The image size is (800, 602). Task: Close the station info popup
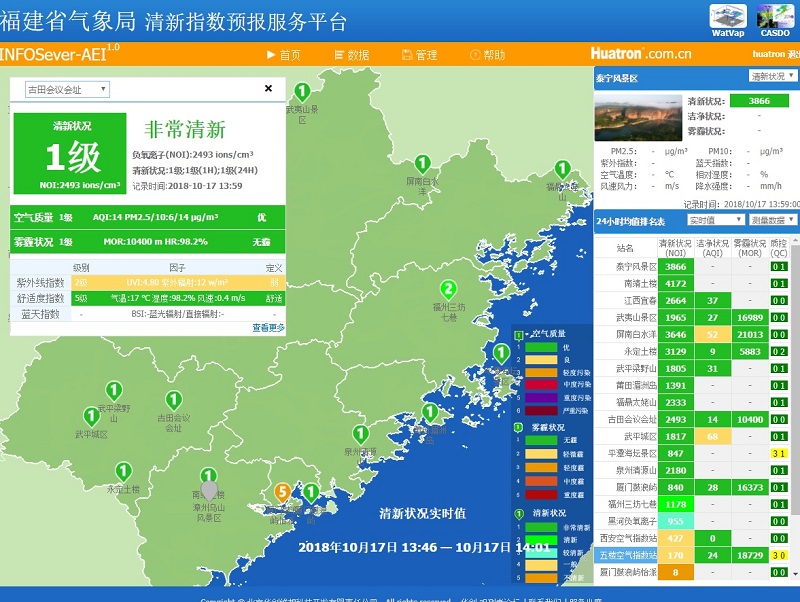(268, 88)
